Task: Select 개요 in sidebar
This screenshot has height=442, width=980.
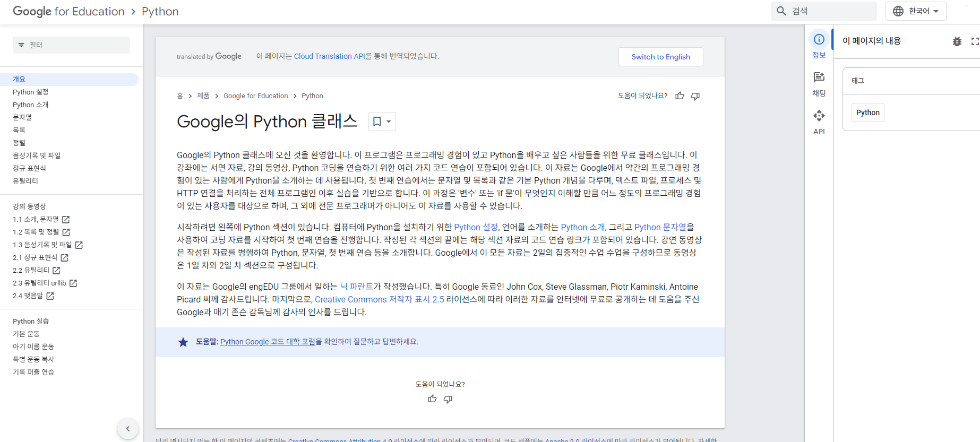Action: pyautogui.click(x=69, y=80)
